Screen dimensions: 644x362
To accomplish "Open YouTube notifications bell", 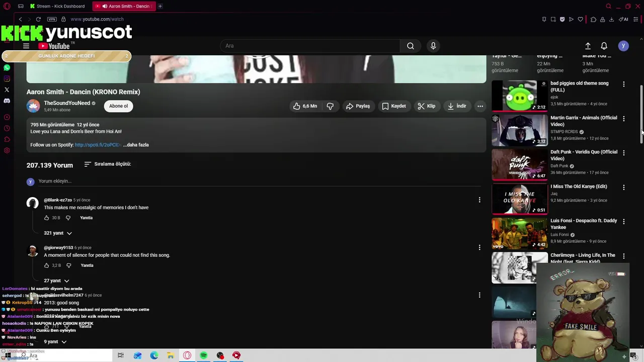I will coord(604,46).
